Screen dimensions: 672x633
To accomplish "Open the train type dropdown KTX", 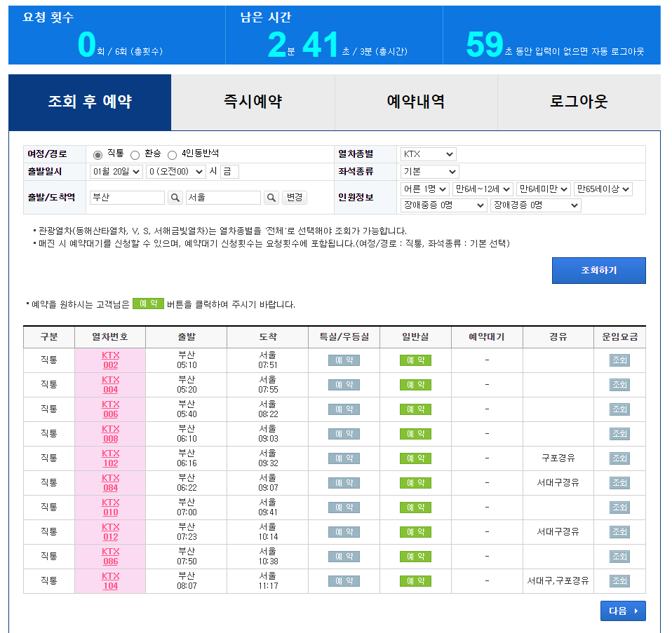I will (428, 154).
